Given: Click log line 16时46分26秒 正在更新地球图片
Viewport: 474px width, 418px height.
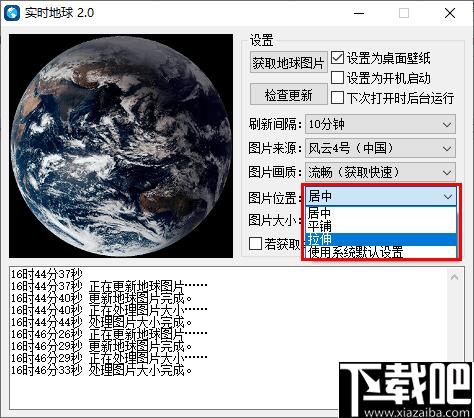Looking at the screenshot, I should [x=109, y=334].
